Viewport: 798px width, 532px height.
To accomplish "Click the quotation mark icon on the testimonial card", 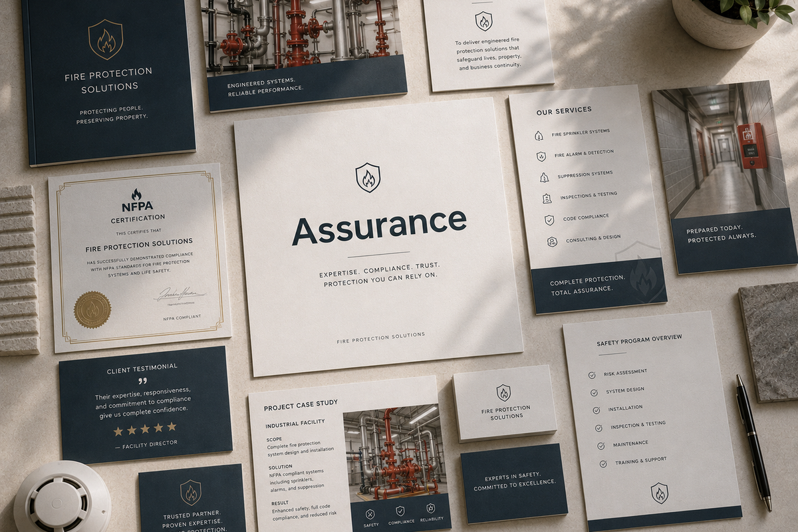I will click(142, 382).
